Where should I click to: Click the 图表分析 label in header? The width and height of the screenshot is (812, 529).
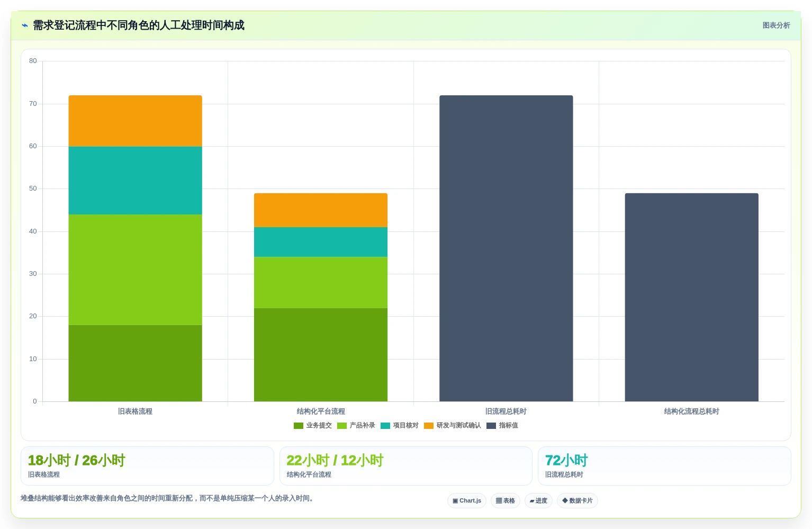click(776, 25)
